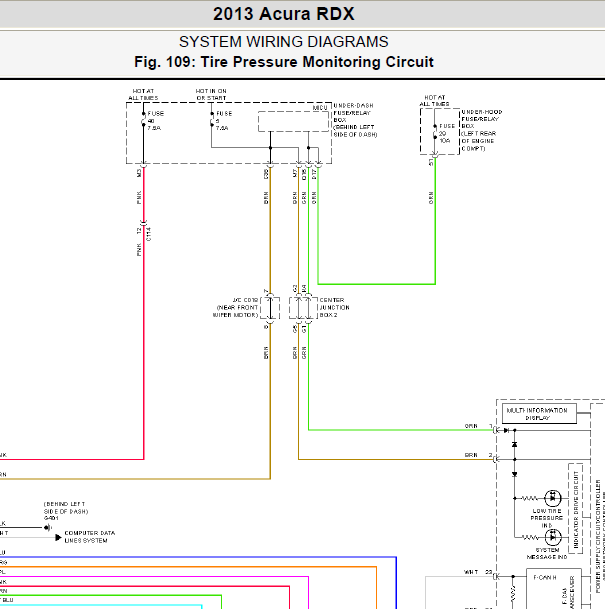This screenshot has width=605, height=609.
Task: Click the 'MICU' label
Action: click(320, 108)
